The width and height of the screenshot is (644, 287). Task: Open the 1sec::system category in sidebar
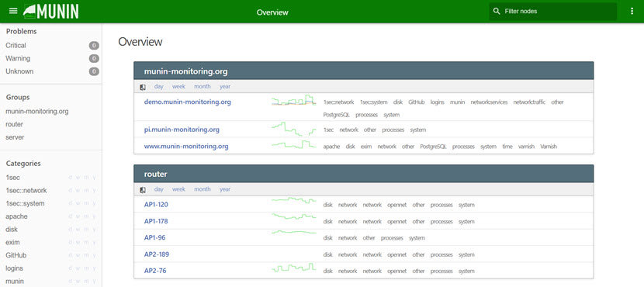point(25,204)
